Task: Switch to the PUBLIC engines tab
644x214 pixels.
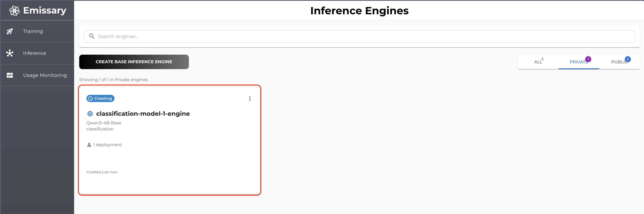Action: pos(619,62)
